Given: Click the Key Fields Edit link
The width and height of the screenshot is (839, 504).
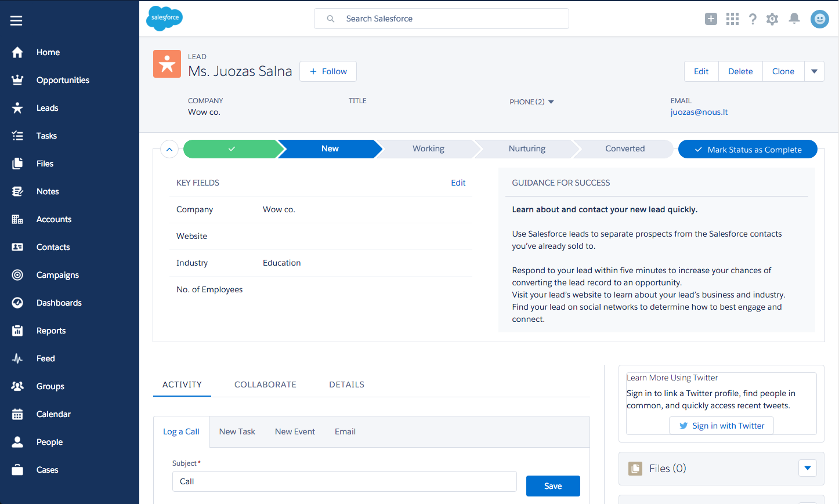Looking at the screenshot, I should coord(458,183).
